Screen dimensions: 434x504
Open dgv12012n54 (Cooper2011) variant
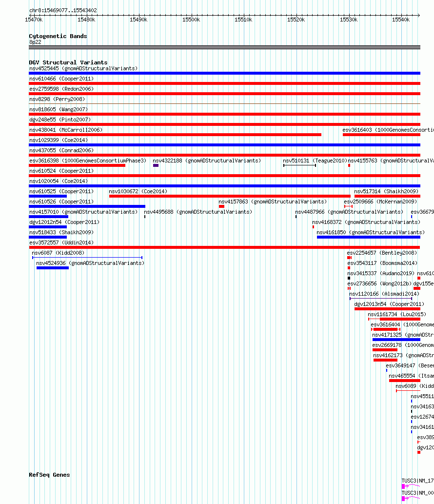(x=64, y=223)
